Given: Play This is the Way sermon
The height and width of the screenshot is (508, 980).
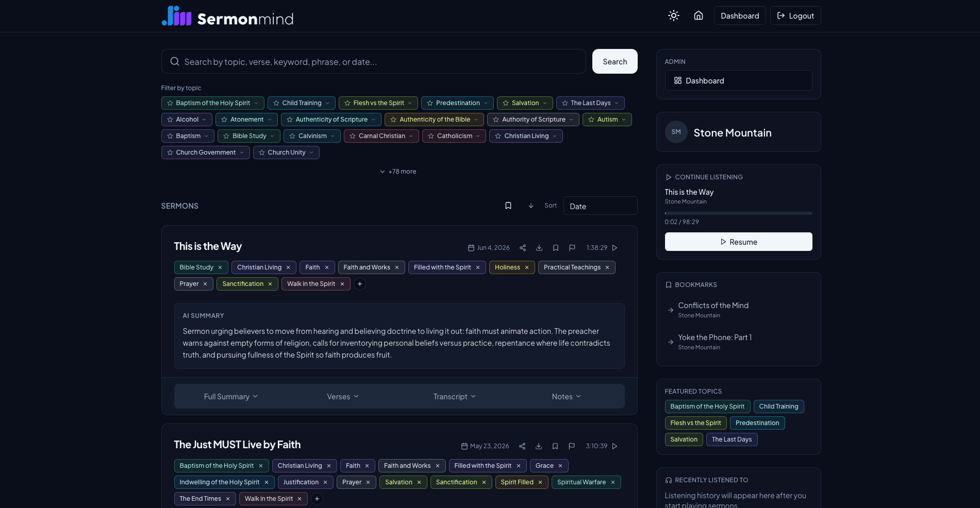Looking at the screenshot, I should (614, 248).
